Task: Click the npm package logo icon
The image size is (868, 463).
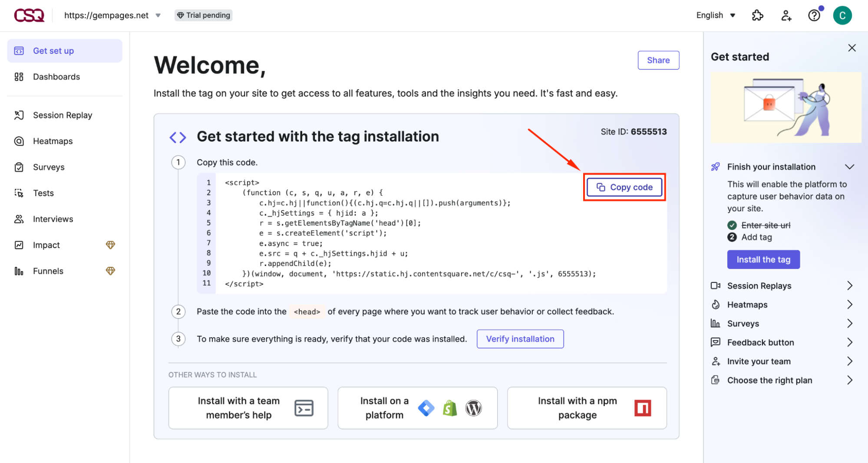Action: (x=643, y=408)
